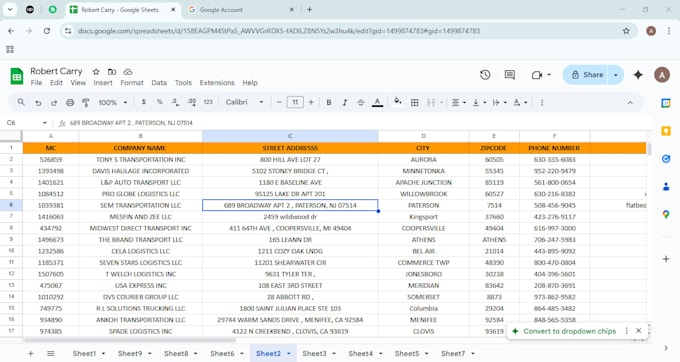The image size is (680, 362).
Task: Open more number formats 123
Action: (208, 102)
